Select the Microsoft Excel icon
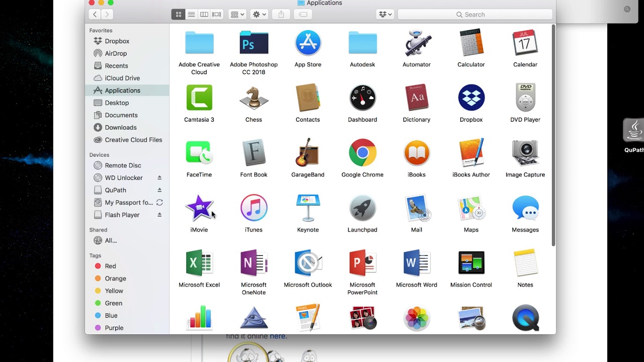 (x=199, y=263)
